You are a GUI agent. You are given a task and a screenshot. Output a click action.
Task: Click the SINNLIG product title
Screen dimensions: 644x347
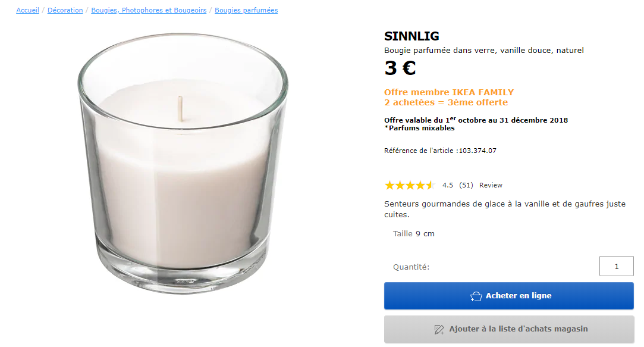[411, 36]
